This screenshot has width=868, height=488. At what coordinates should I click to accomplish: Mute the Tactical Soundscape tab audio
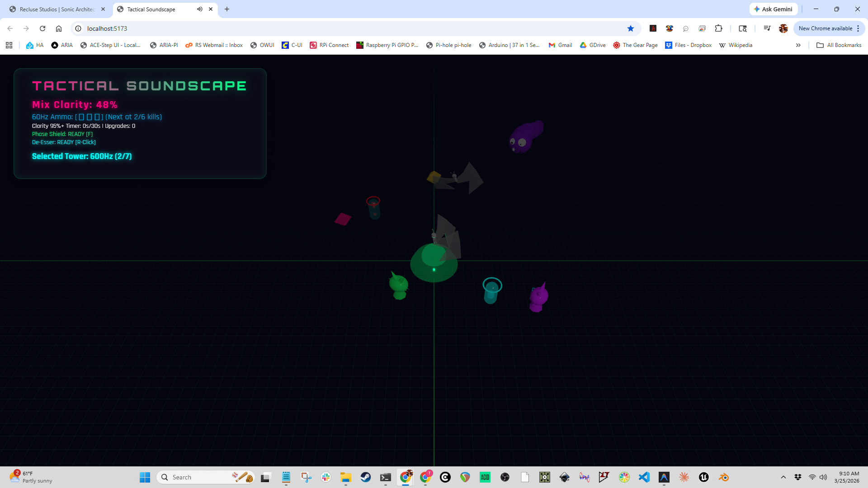pyautogui.click(x=200, y=9)
